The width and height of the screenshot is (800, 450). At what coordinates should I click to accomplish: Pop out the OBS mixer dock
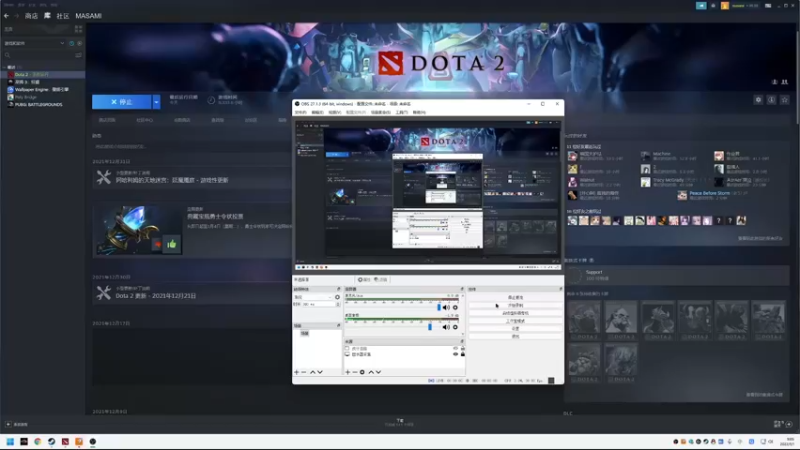click(462, 289)
